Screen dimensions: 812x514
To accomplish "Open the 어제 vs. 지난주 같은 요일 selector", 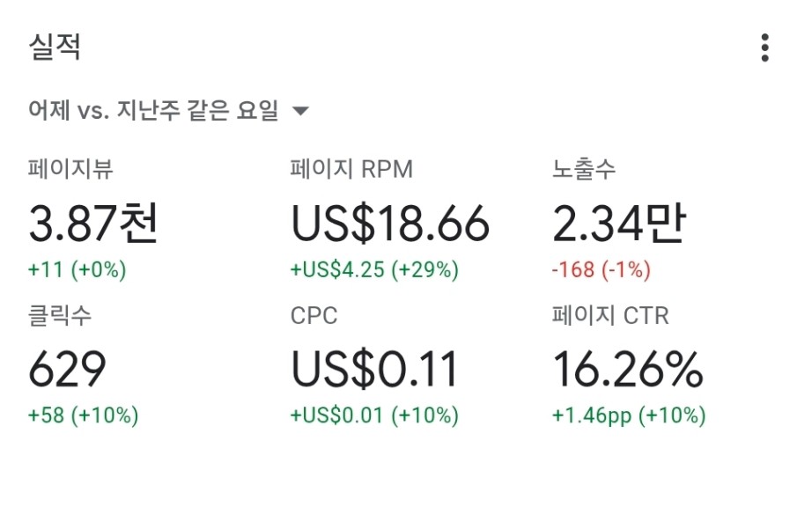I will [168, 110].
